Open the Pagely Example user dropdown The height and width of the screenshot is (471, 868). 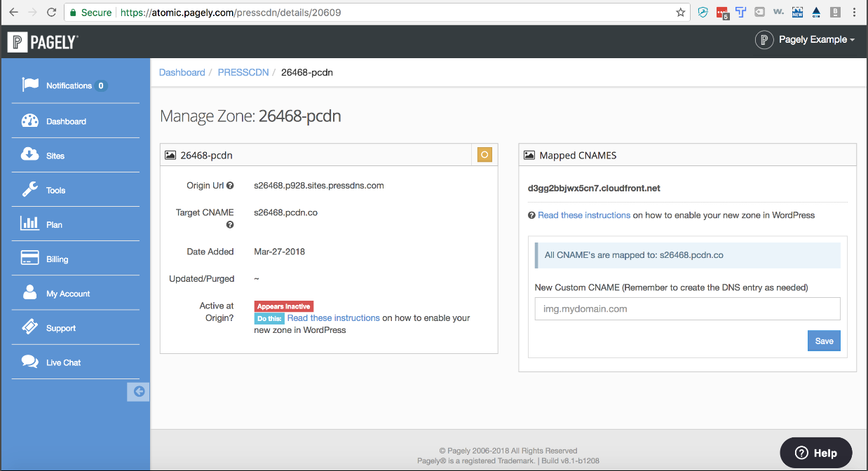click(805, 40)
